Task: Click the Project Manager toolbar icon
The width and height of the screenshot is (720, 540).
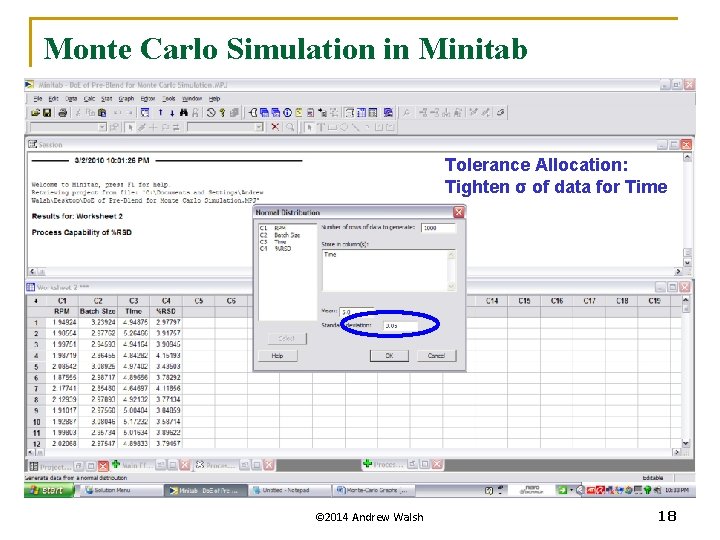Action: coord(373,112)
